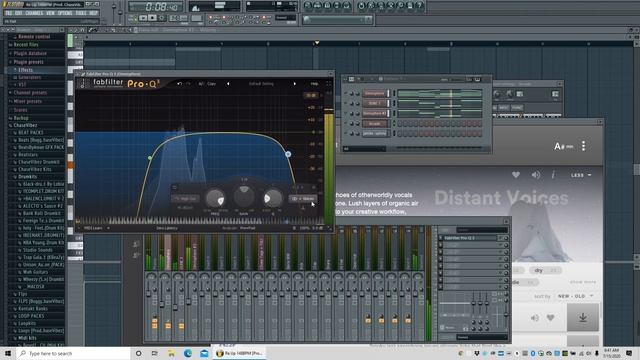Open the Generators folder in browser

tap(29, 77)
